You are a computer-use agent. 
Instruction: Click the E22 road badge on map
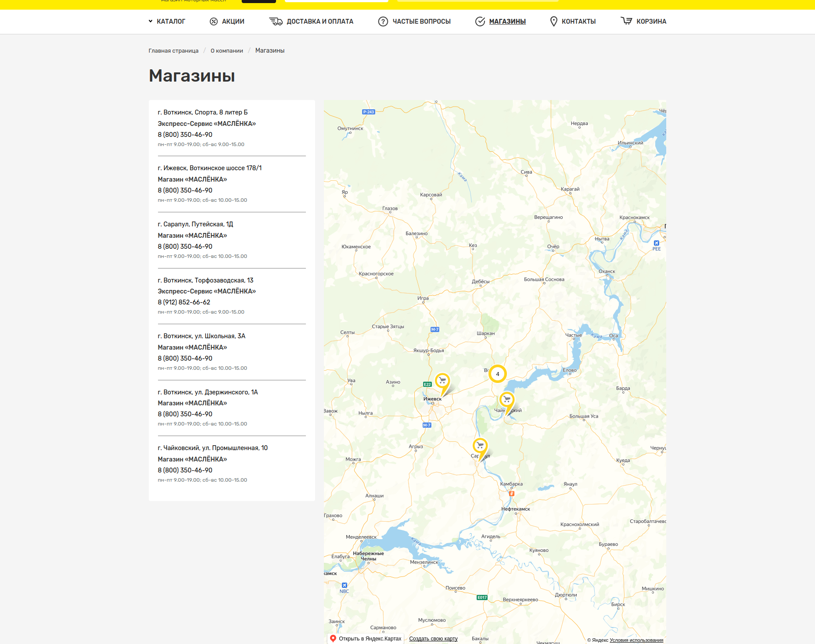pyautogui.click(x=427, y=384)
